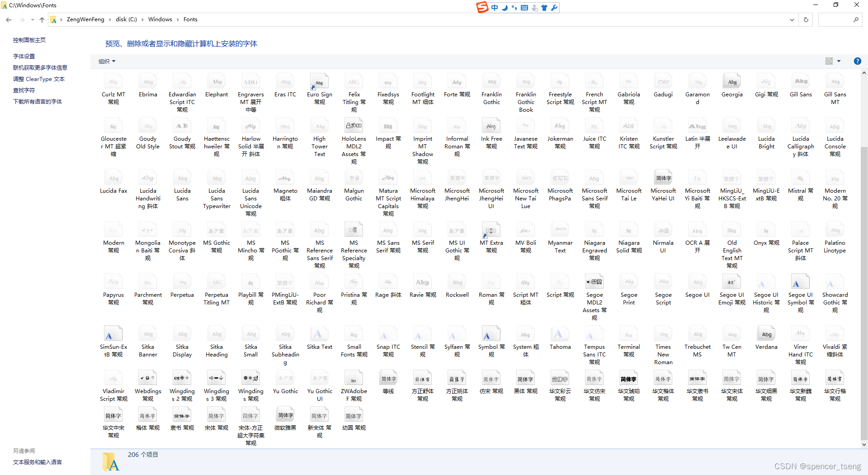
Task: Select the Gill Sans font thumbnail
Action: (801, 81)
